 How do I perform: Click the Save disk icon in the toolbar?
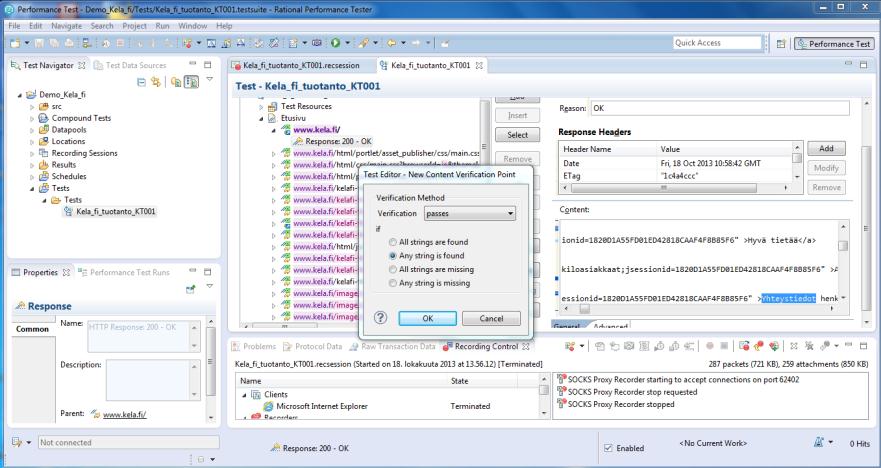39,43
